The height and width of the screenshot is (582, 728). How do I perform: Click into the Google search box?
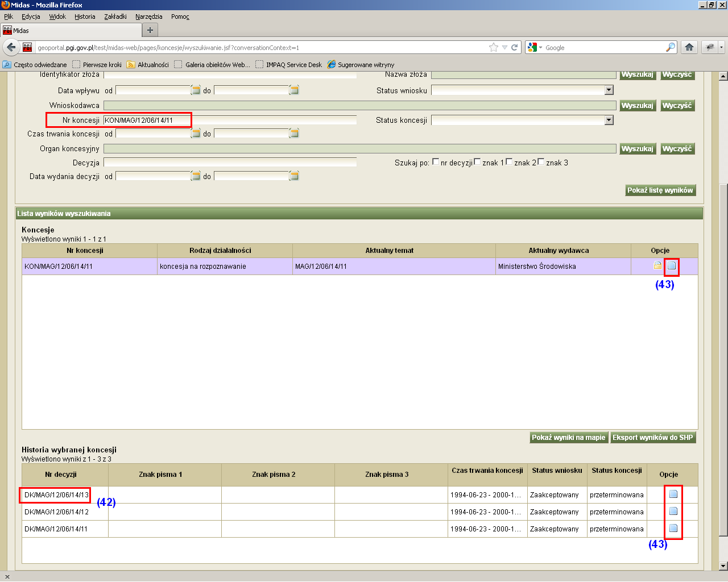click(x=604, y=48)
